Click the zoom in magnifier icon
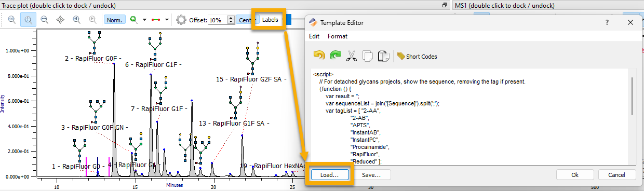 [x=29, y=20]
